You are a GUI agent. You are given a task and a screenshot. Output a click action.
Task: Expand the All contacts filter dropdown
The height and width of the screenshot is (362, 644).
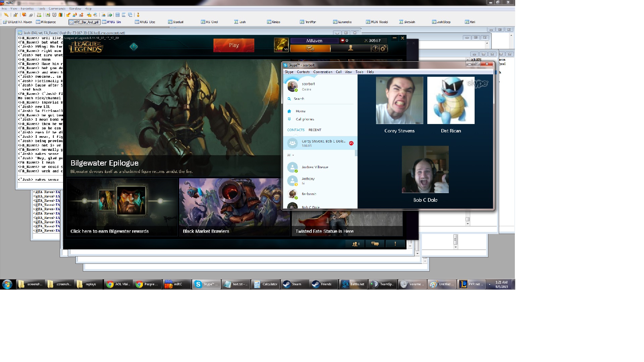click(290, 155)
